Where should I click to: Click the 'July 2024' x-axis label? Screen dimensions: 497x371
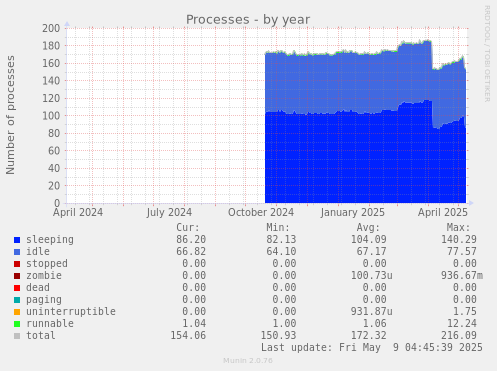169,212
